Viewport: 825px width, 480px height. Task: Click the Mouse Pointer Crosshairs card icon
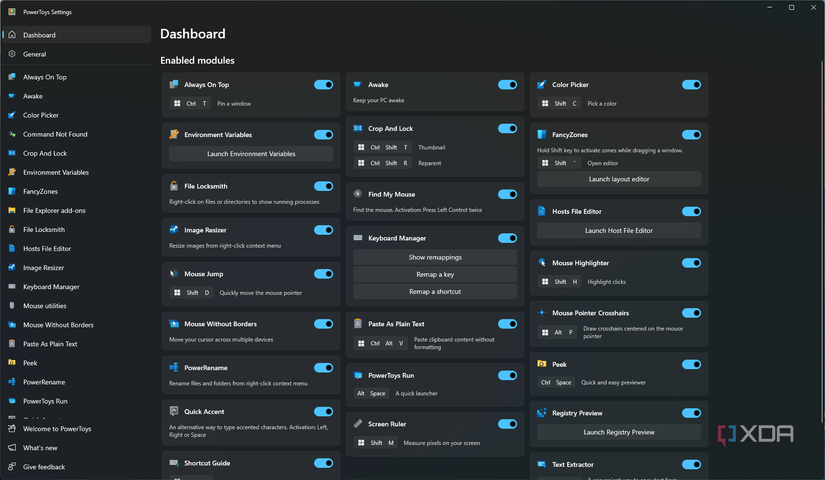click(x=541, y=313)
